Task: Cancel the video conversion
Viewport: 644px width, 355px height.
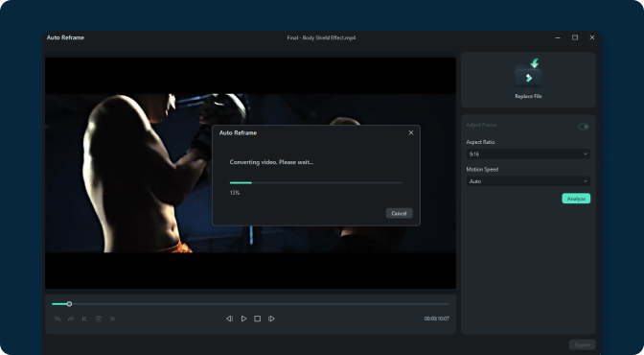Action: tap(399, 213)
